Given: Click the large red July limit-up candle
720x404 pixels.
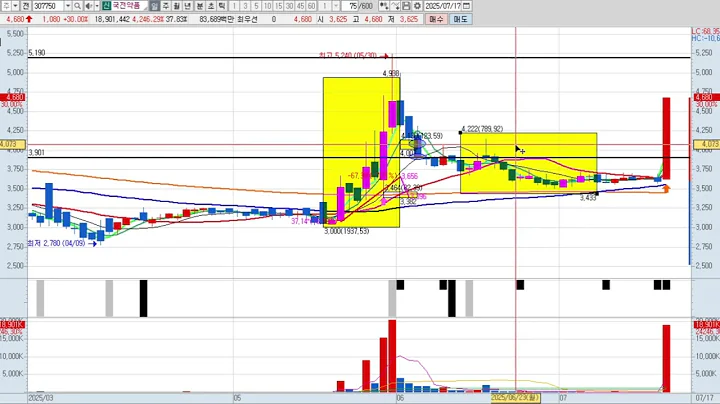Looking at the screenshot, I should tap(666, 138).
